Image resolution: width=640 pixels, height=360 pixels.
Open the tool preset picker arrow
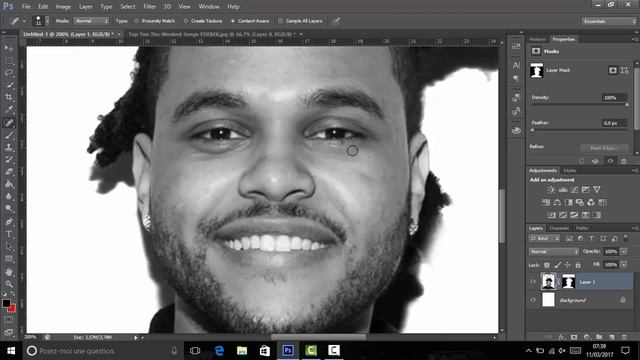24,21
